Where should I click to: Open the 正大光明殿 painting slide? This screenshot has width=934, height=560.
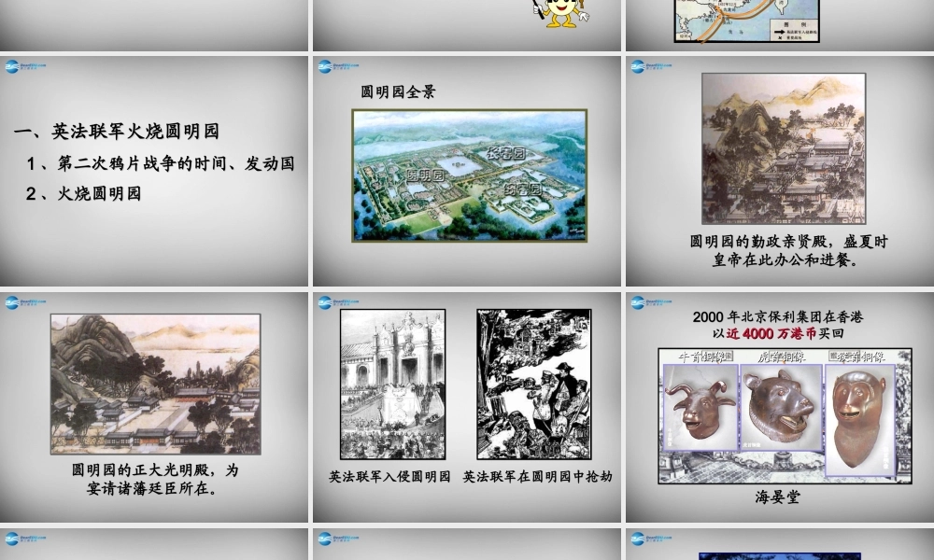(x=154, y=407)
